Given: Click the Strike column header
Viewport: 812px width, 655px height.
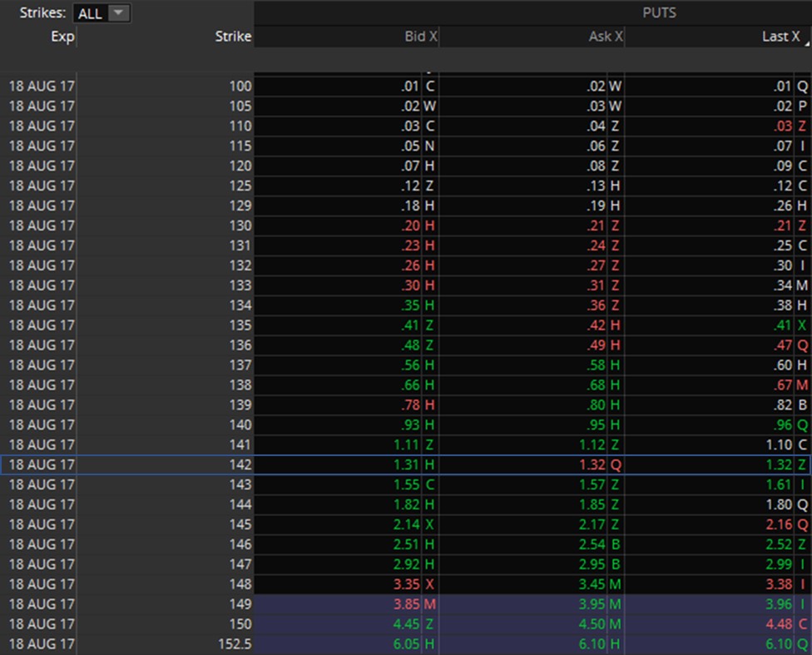Looking at the screenshot, I should coord(232,37).
